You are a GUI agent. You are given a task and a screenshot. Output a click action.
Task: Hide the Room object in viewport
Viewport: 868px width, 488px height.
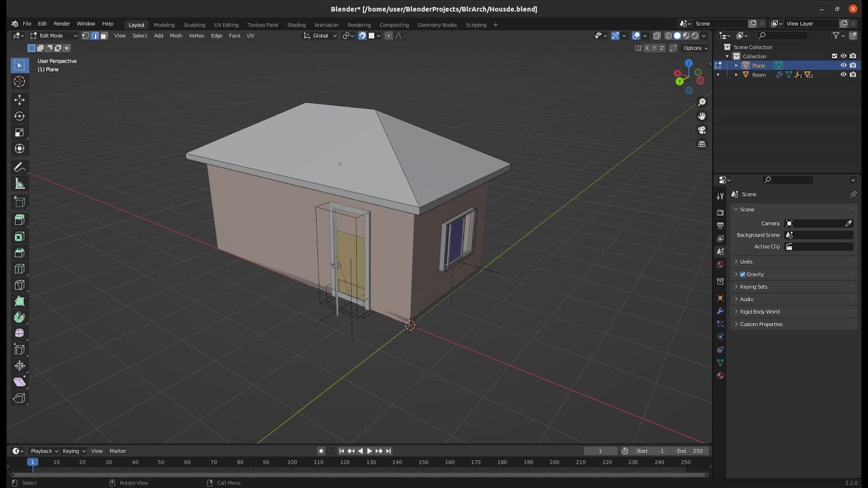tap(844, 75)
